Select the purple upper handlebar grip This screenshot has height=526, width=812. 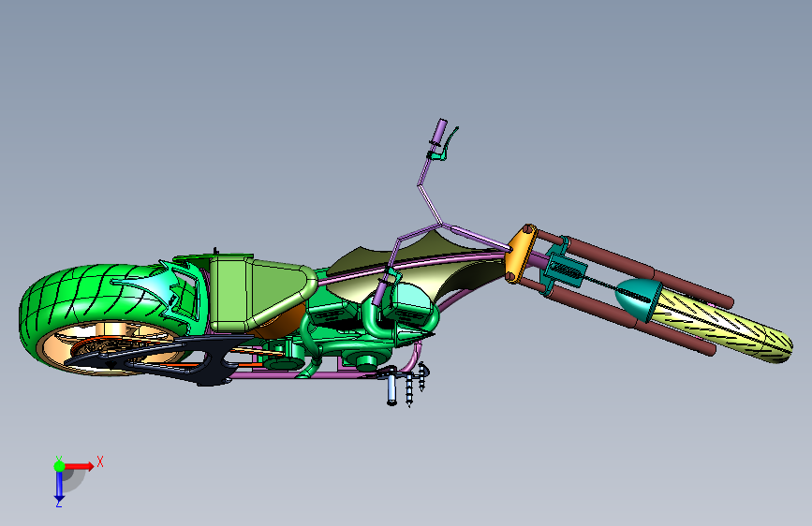click(439, 131)
